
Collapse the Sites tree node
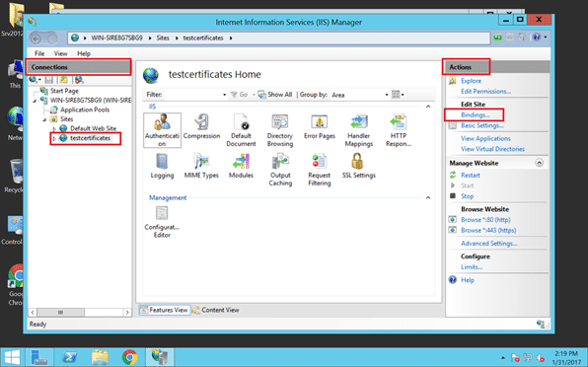click(44, 119)
